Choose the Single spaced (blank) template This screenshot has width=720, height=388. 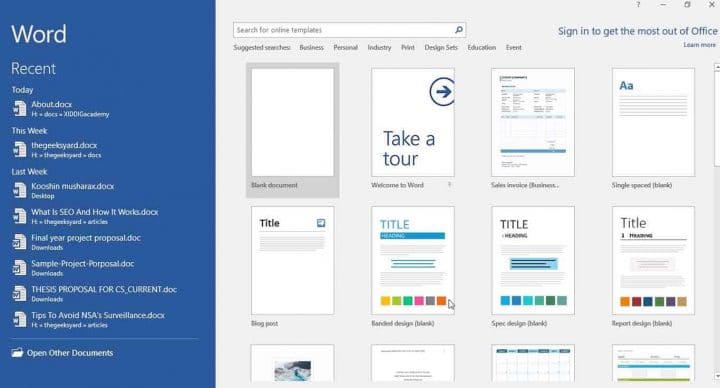click(x=653, y=123)
